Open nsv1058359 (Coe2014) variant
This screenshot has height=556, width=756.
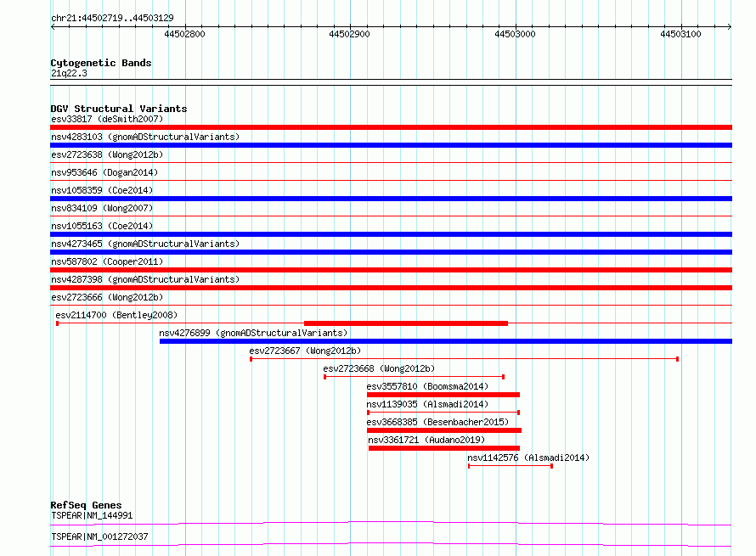coord(102,190)
